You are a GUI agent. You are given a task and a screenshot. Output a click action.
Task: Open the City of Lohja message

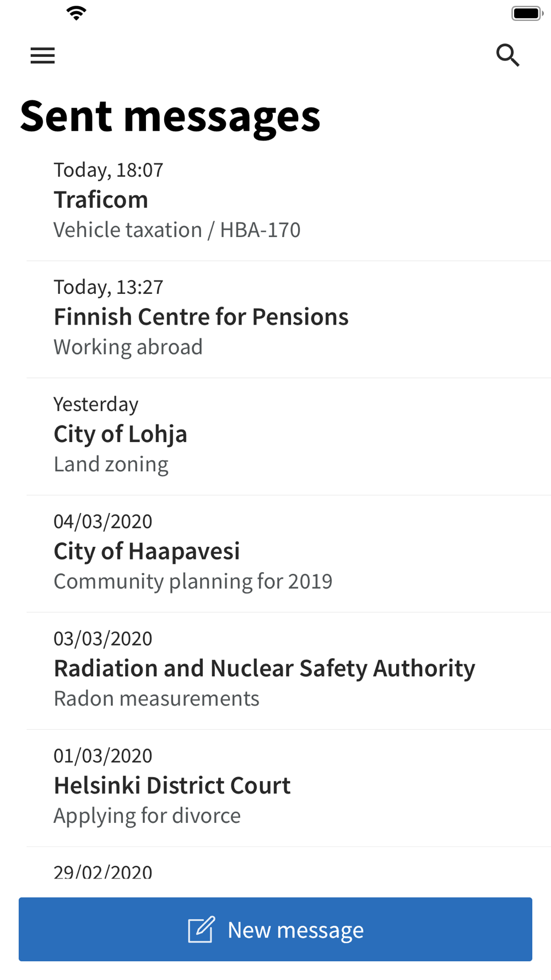click(x=120, y=434)
